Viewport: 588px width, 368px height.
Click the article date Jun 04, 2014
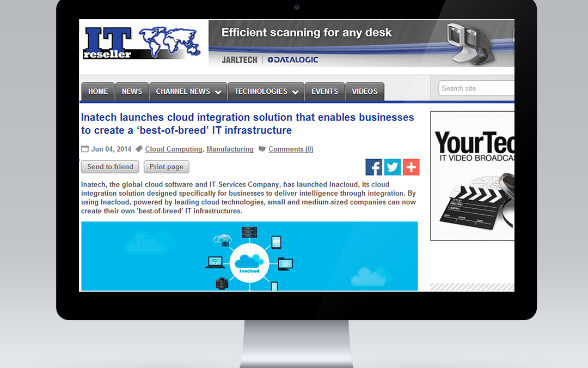click(112, 149)
